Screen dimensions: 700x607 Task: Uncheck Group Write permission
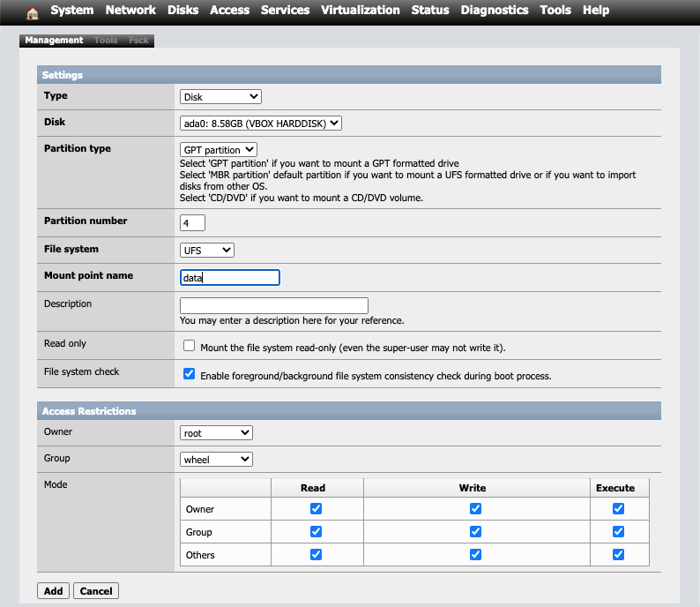pyautogui.click(x=475, y=531)
